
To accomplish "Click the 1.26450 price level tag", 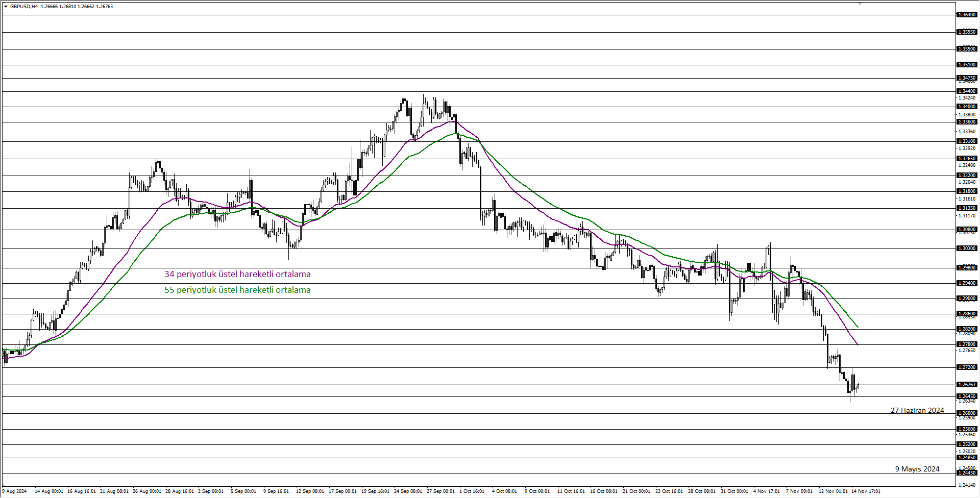I will coord(967,396).
